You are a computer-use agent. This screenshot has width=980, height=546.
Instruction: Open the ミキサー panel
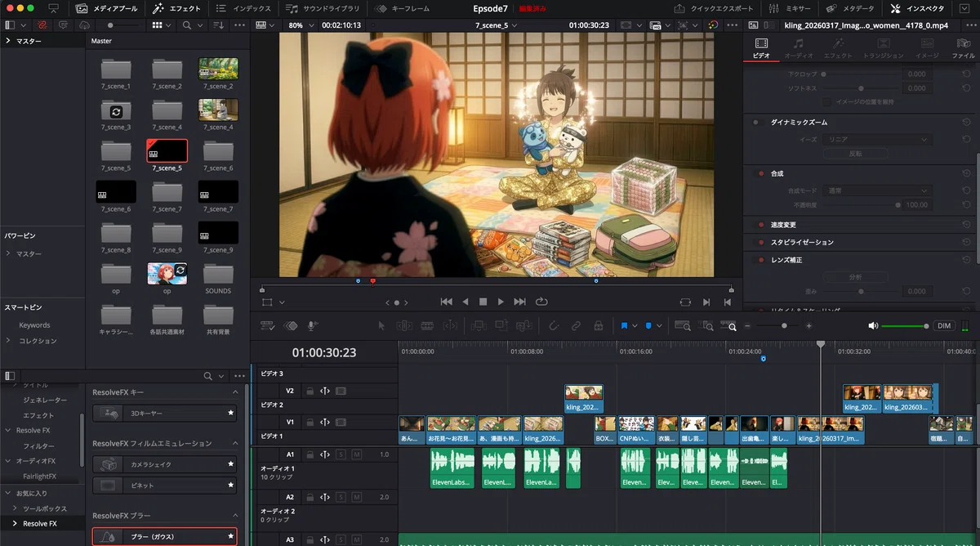tap(790, 8)
